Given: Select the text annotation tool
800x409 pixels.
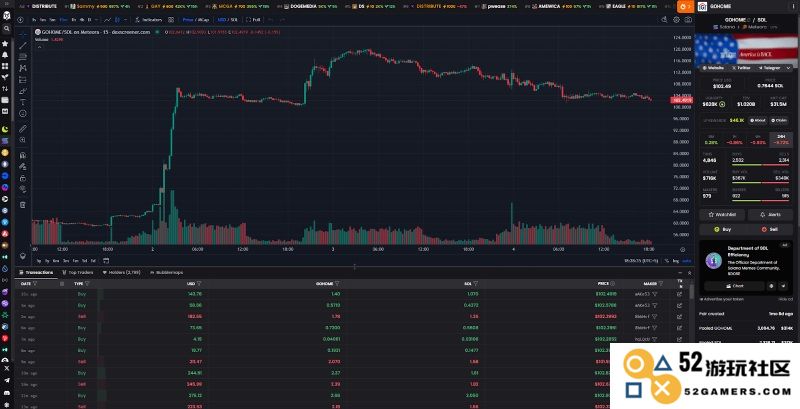Looking at the screenshot, I should point(23,102).
